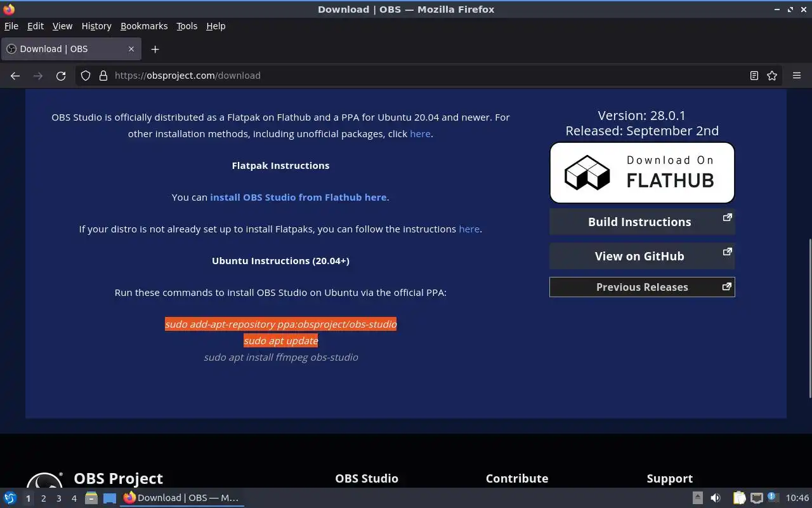Click the OBS Studio footer heading
The width and height of the screenshot is (812, 508).
pos(367,478)
